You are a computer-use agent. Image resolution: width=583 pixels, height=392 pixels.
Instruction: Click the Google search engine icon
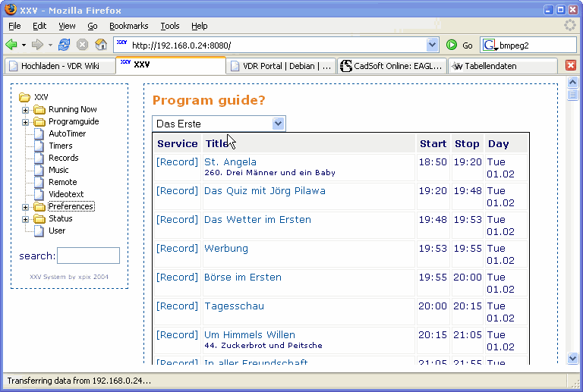point(489,45)
